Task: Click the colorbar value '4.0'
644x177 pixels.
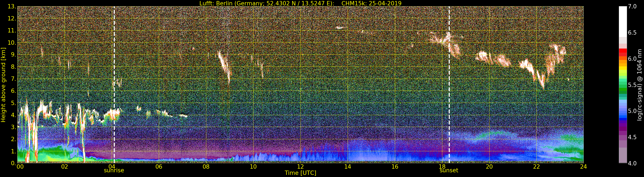Action: (x=632, y=163)
